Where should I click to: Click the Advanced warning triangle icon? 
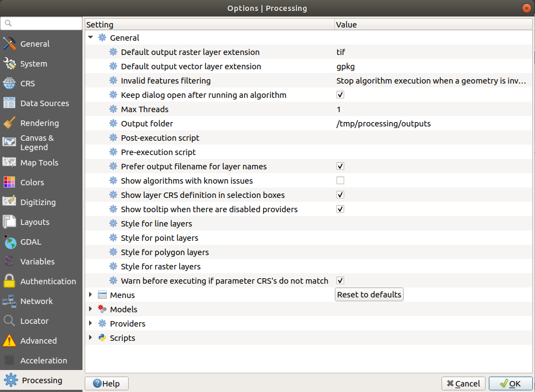tap(9, 341)
